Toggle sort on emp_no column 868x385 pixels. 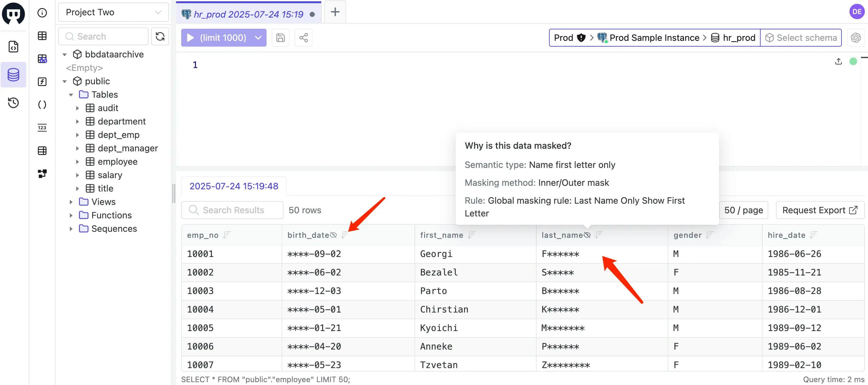click(x=227, y=235)
